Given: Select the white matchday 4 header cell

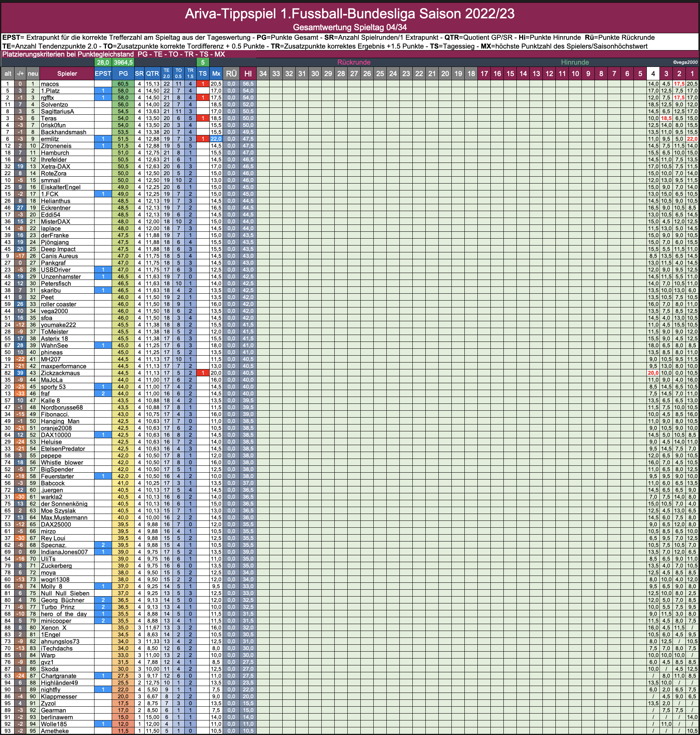Looking at the screenshot, I should click(x=653, y=73).
